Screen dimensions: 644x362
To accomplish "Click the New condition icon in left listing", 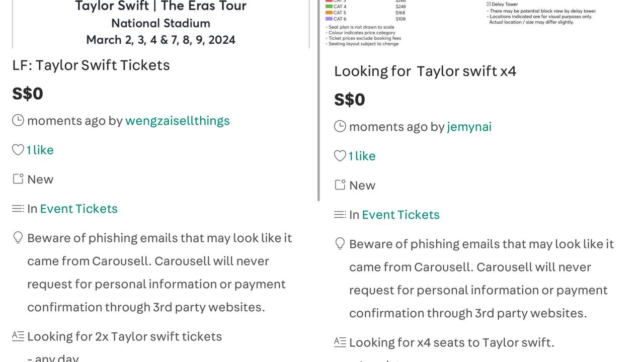I will [x=18, y=179].
